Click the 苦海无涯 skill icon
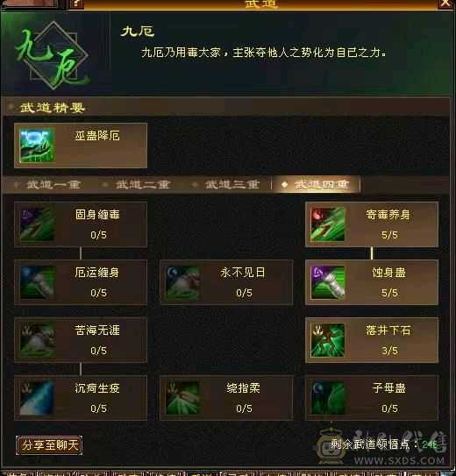The image size is (456, 476). pos(37,340)
